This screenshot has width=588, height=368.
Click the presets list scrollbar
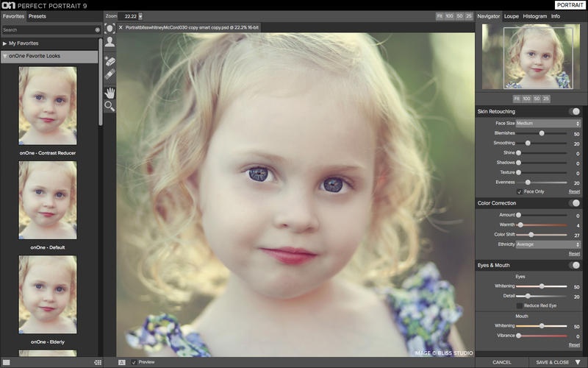pyautogui.click(x=100, y=82)
